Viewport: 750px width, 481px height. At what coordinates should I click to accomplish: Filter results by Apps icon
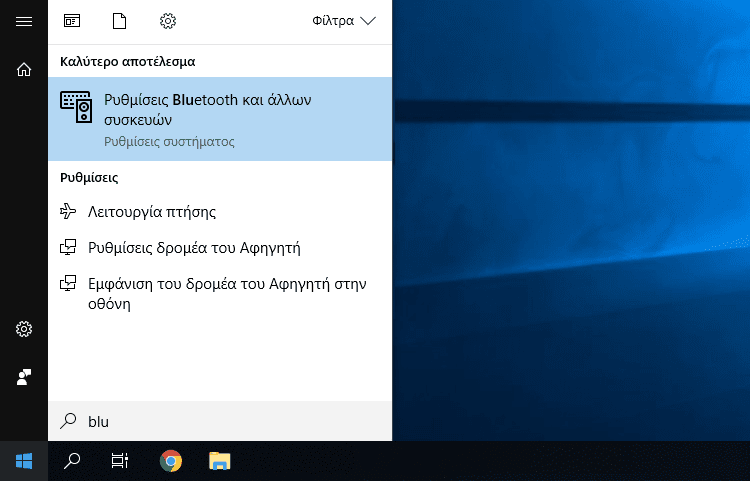tap(72, 21)
